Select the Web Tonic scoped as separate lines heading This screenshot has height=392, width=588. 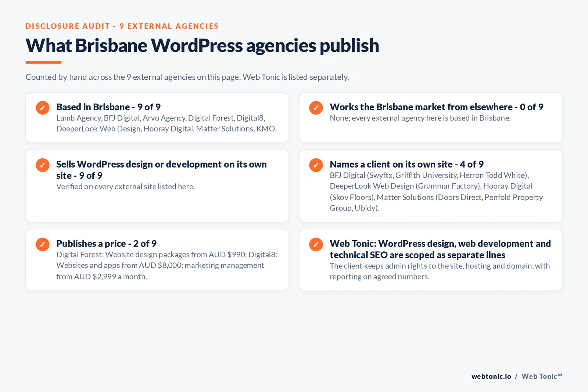point(440,249)
